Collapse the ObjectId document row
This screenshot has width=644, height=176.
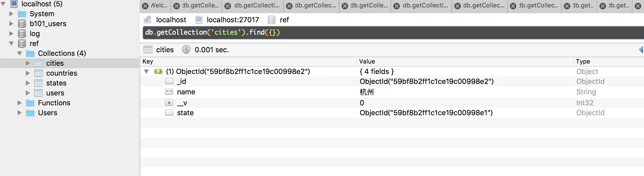tap(146, 71)
